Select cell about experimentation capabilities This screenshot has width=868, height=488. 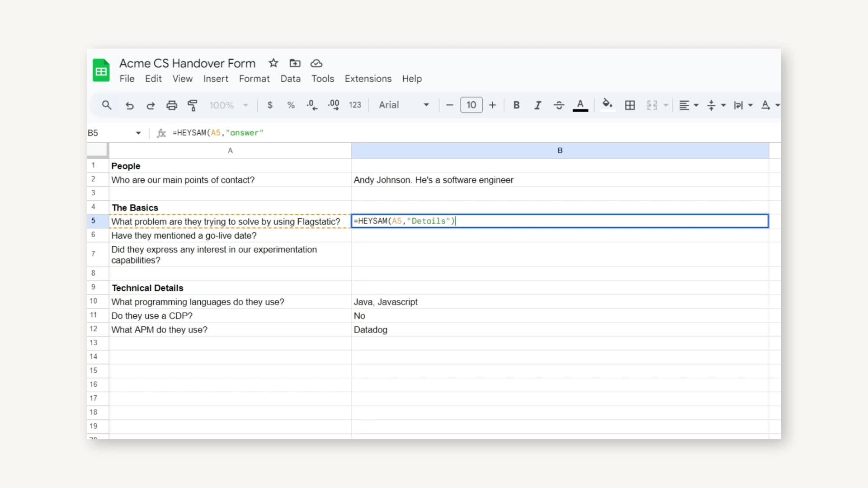(230, 255)
